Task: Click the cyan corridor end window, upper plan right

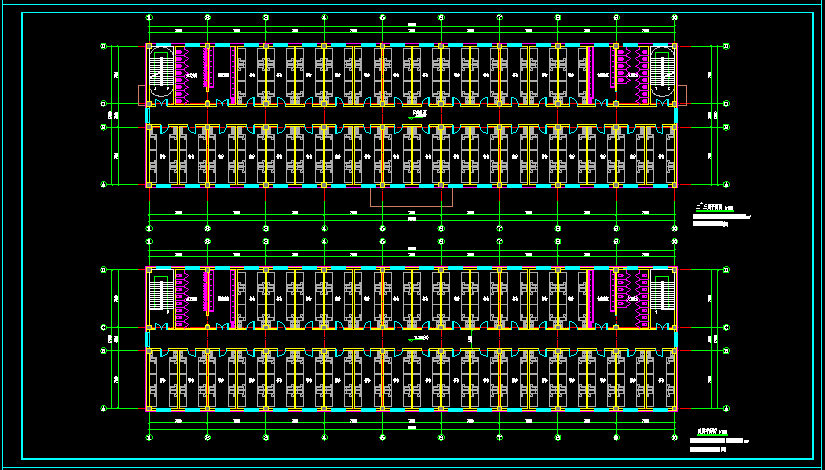Action: pos(675,115)
